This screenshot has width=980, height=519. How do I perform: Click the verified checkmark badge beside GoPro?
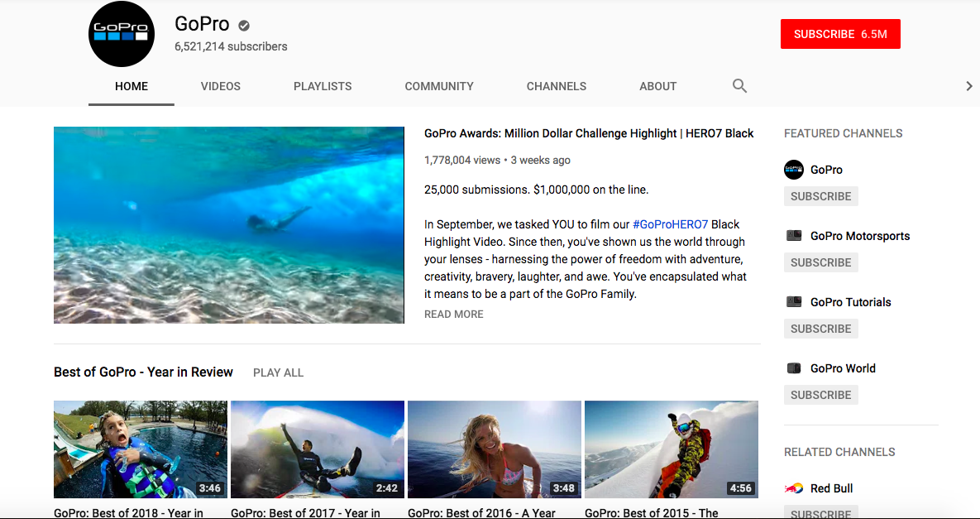point(244,25)
